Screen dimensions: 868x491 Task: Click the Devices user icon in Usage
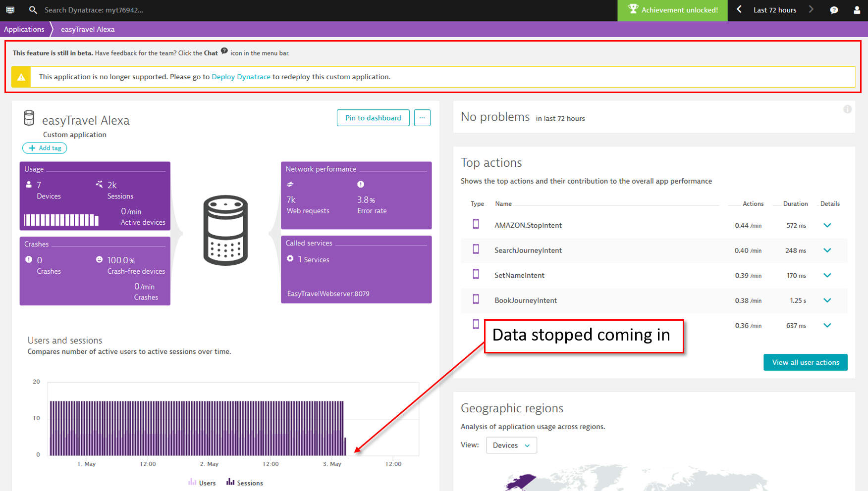[29, 185]
